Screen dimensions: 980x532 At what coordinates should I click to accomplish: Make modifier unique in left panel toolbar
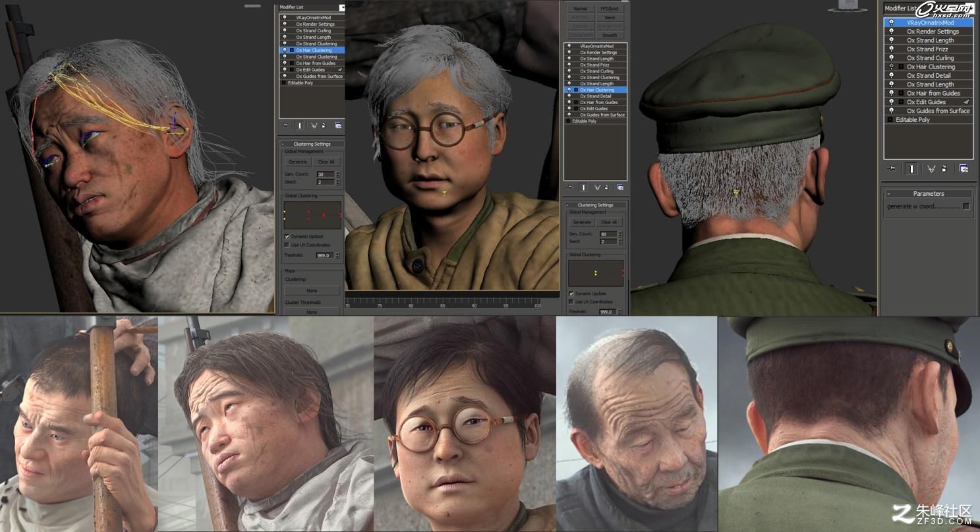coord(314,125)
